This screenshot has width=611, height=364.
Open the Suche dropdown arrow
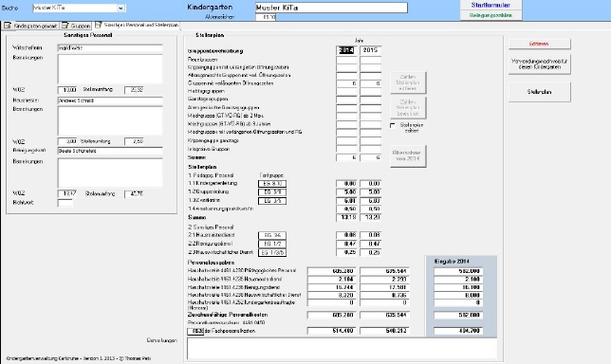(x=120, y=9)
